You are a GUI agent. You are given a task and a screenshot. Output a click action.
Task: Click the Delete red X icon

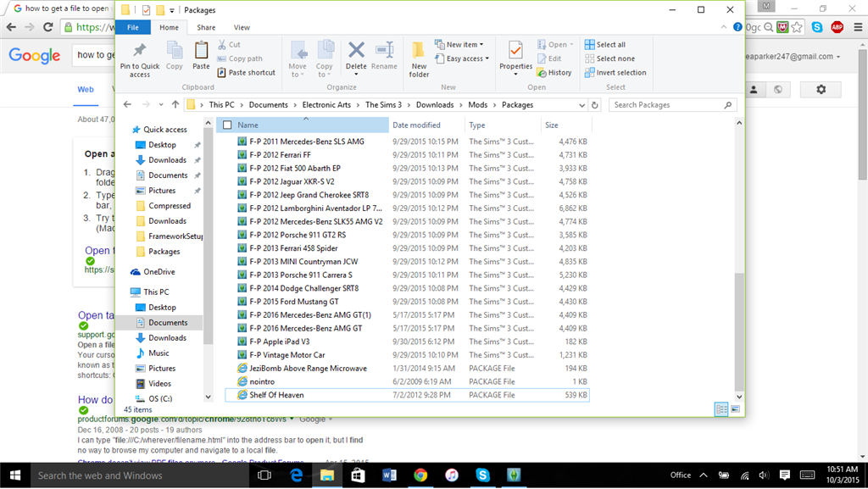pos(356,50)
